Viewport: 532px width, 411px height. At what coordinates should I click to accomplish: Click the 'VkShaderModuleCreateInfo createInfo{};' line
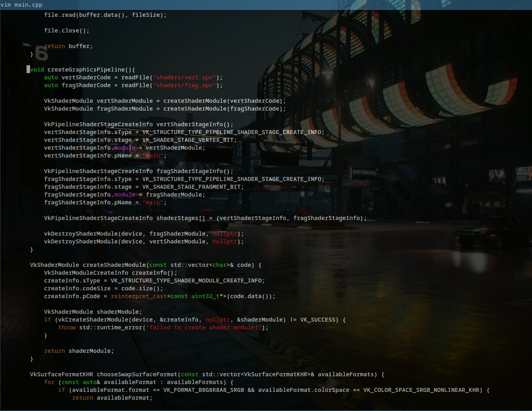[x=111, y=273]
